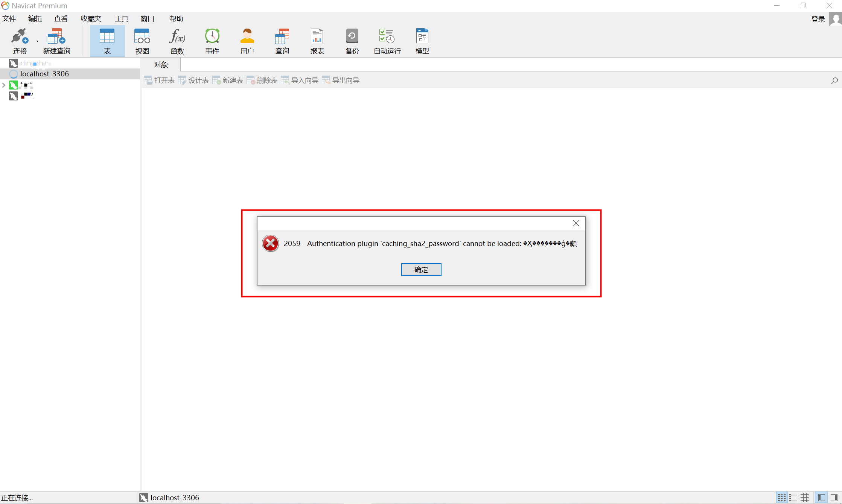
Task: Expand the green connection tree node
Action: (4, 85)
